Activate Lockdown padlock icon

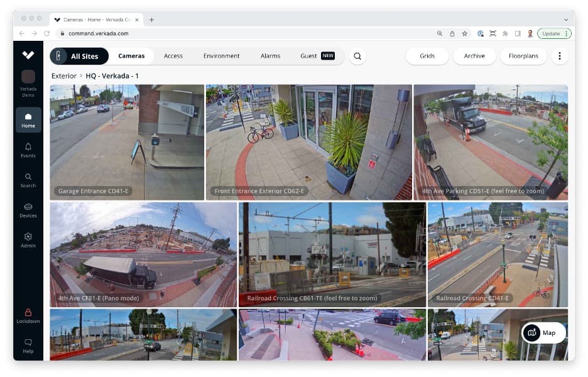(28, 315)
